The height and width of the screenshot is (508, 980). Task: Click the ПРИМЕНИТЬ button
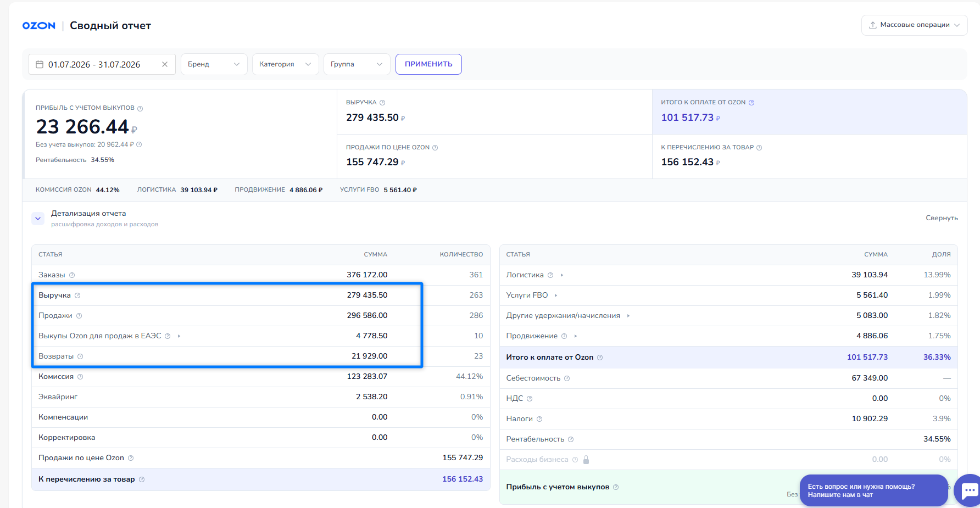click(x=428, y=64)
